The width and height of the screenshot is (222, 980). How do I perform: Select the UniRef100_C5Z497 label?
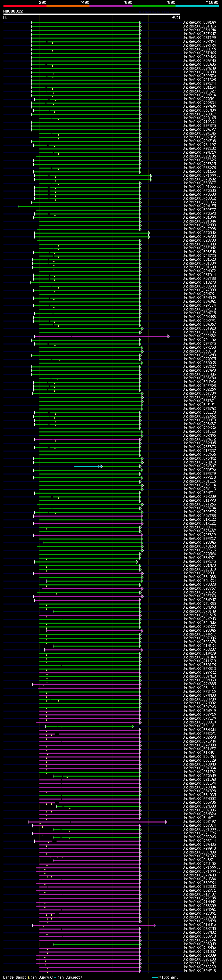point(199,822)
